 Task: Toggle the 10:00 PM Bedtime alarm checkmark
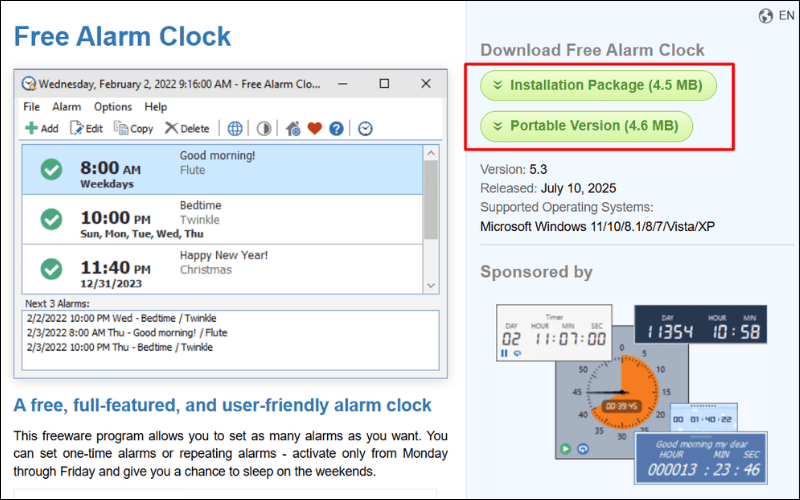pyautogui.click(x=52, y=219)
